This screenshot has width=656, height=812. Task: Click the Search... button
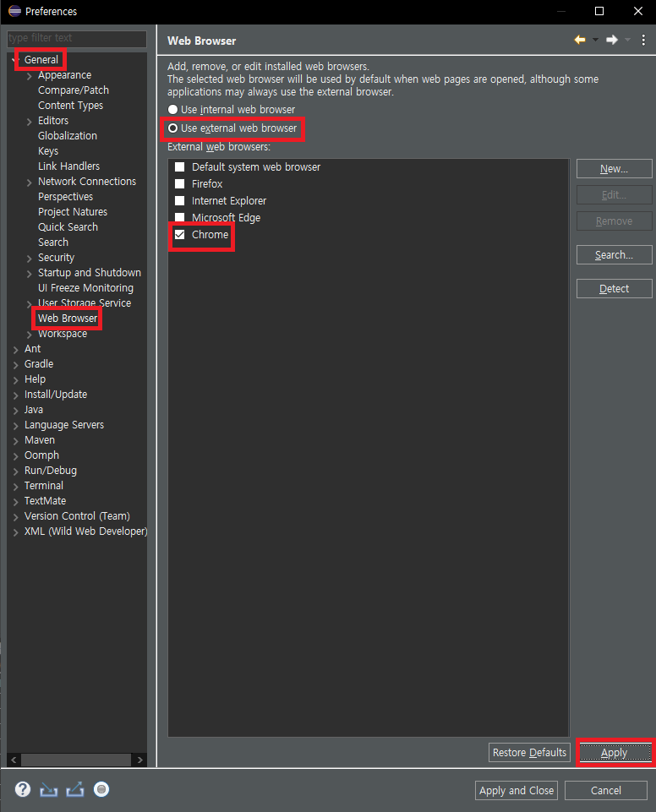(614, 255)
